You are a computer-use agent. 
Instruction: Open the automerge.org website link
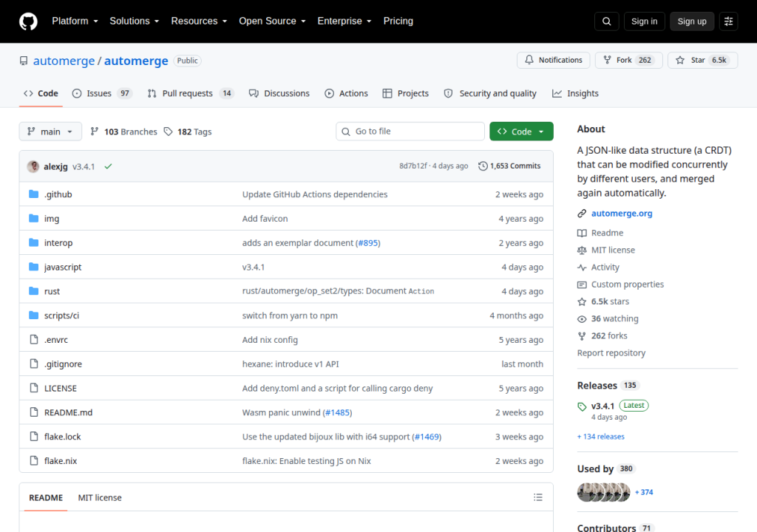click(x=621, y=214)
